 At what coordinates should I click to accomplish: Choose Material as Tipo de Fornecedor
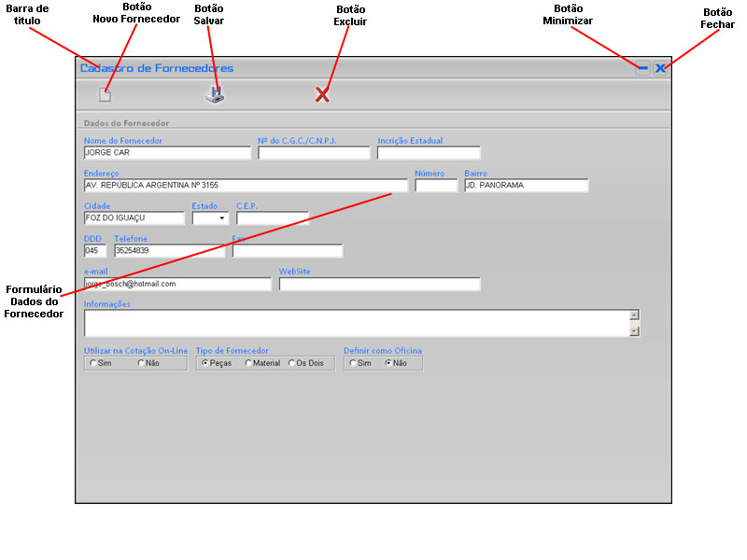pos(248,363)
